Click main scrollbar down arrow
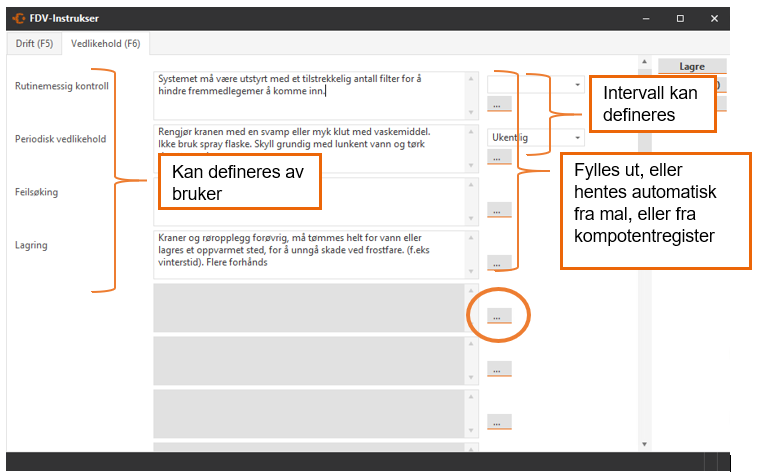The image size is (758, 472). tap(645, 444)
